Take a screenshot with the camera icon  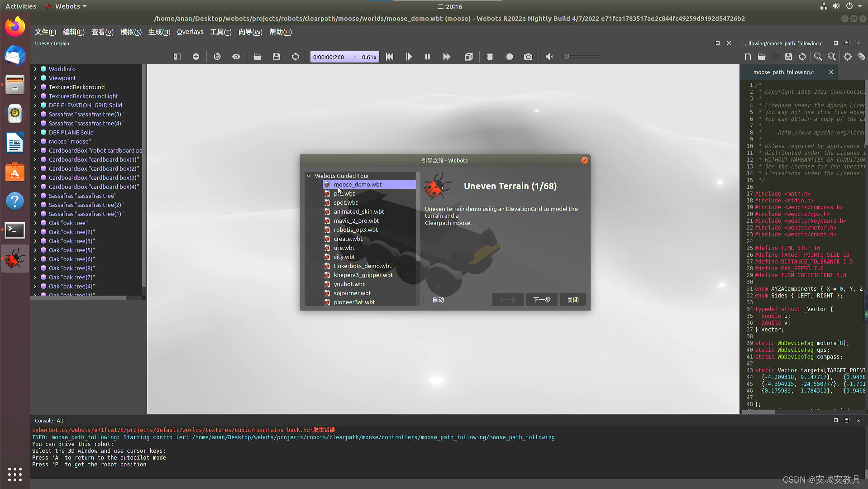[528, 57]
